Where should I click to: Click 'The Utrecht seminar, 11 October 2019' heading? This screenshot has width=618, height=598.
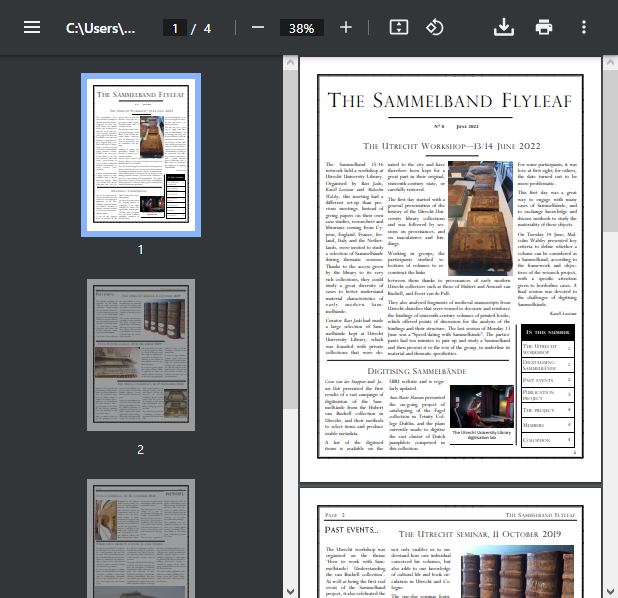tap(480, 534)
